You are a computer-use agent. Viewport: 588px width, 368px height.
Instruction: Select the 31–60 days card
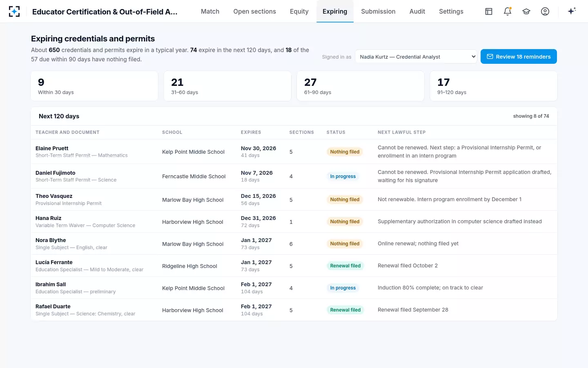click(227, 86)
